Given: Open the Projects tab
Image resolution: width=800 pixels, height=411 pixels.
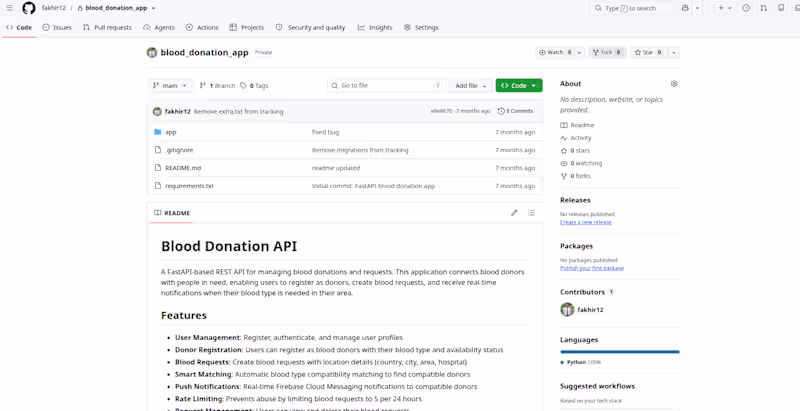Looking at the screenshot, I should click(x=246, y=28).
